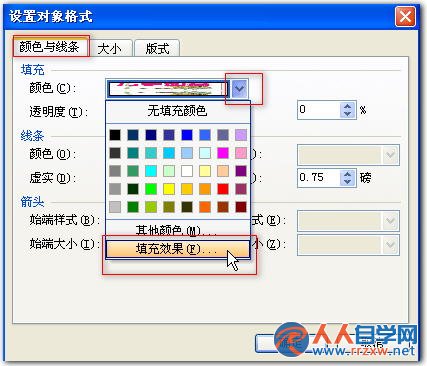Choose the light turquoise swatch
427x366 pixels.
[x=205, y=153]
